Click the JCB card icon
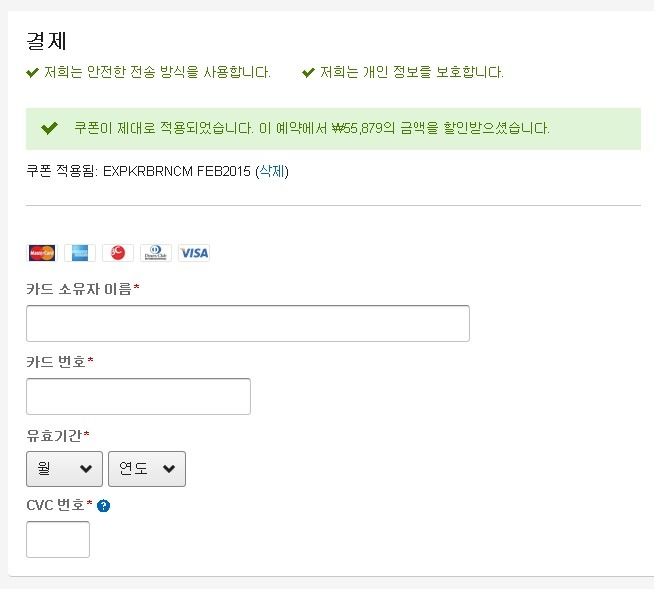Image resolution: width=659 pixels, height=596 pixels. click(118, 253)
